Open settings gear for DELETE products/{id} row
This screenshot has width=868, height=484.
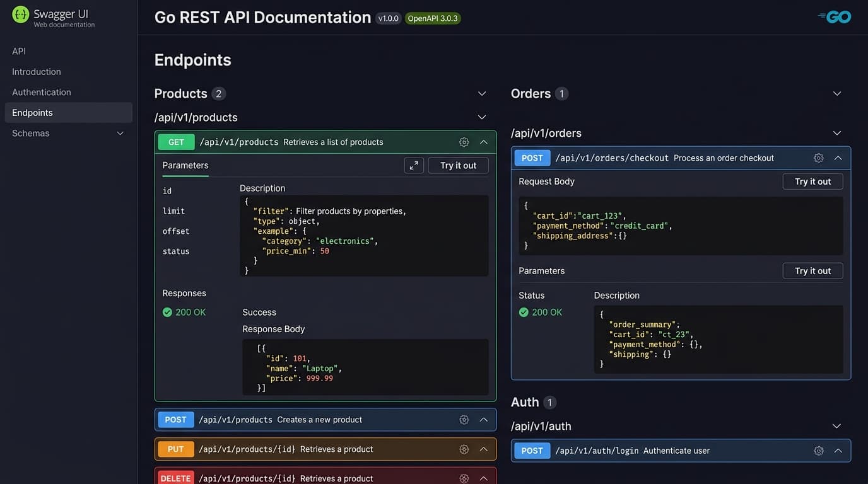pos(464,478)
